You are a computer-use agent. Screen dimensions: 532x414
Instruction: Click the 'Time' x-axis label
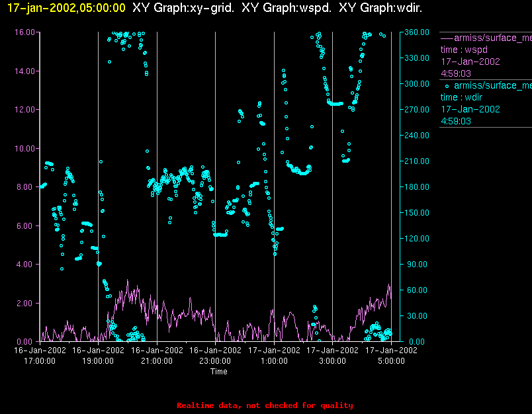(219, 372)
